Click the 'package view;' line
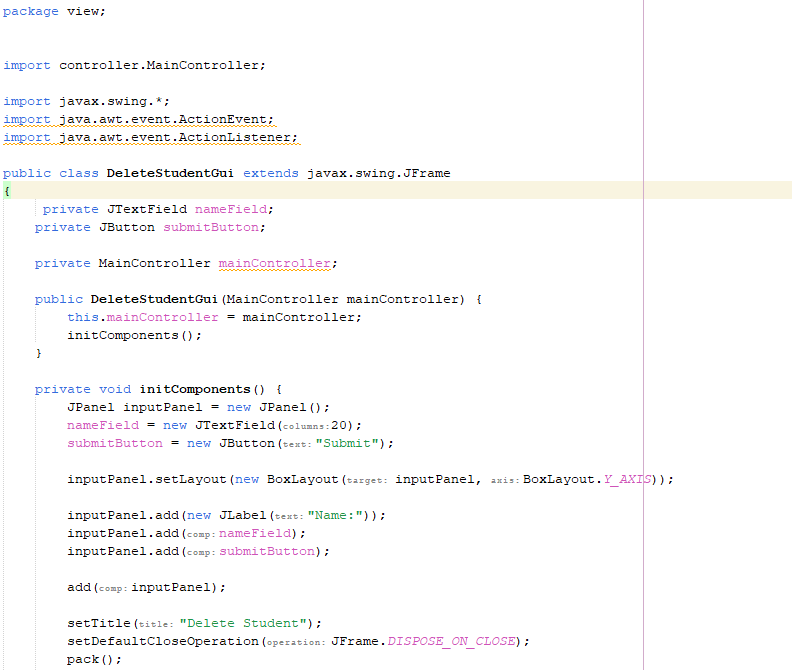 pyautogui.click(x=54, y=12)
